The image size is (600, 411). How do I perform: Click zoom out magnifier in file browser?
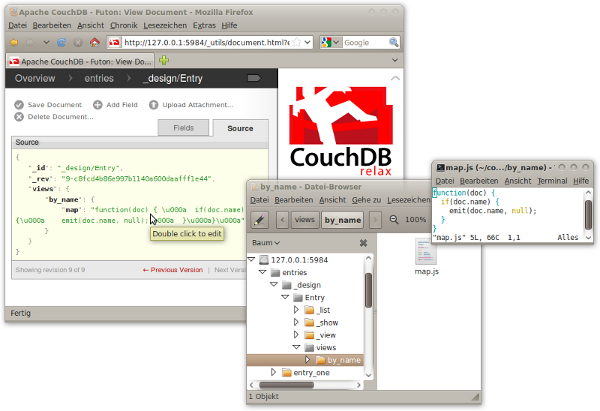pyautogui.click(x=394, y=220)
